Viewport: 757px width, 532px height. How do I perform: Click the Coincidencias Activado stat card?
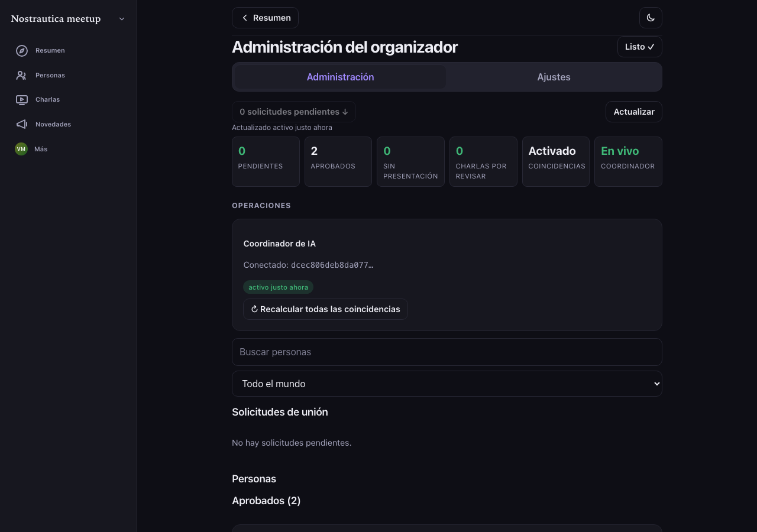(x=556, y=161)
